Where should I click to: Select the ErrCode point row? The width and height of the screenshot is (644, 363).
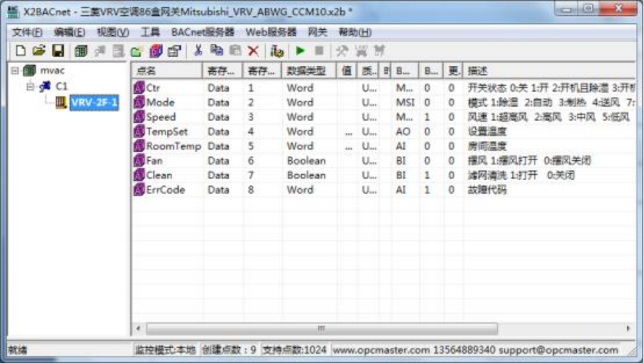pos(383,189)
